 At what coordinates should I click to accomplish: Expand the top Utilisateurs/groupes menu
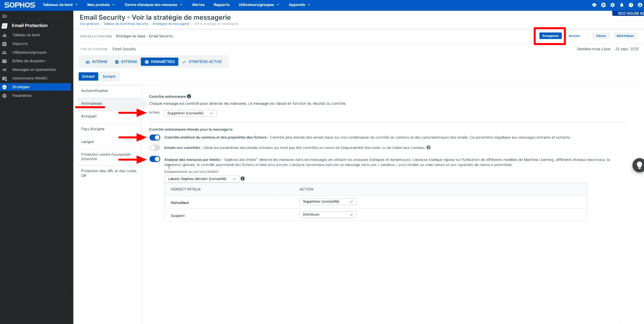click(x=259, y=5)
